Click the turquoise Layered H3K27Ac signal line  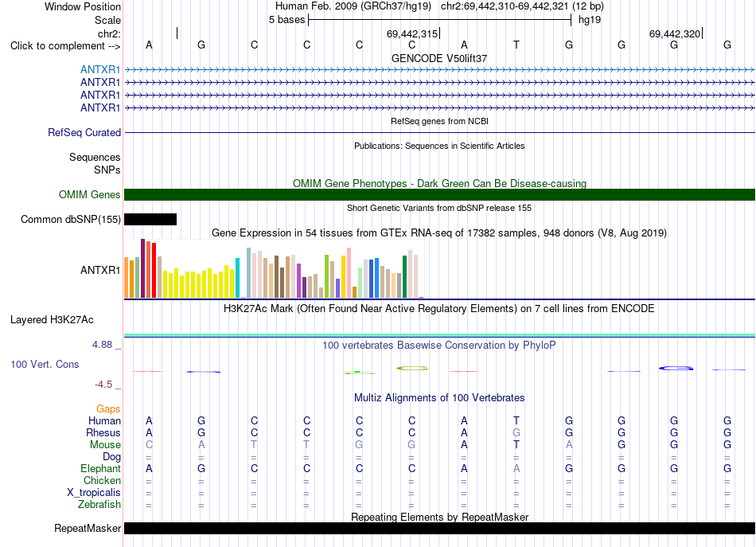tap(440, 335)
